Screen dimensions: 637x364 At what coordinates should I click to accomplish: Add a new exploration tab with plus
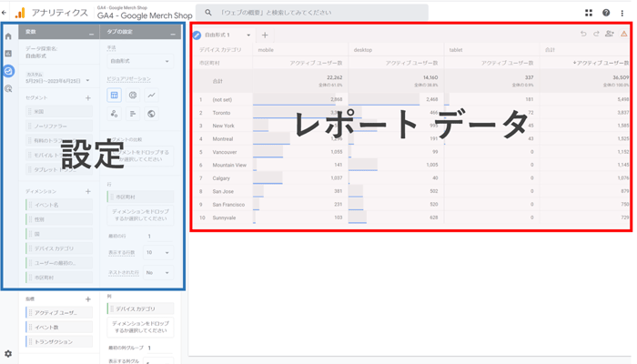coord(265,35)
